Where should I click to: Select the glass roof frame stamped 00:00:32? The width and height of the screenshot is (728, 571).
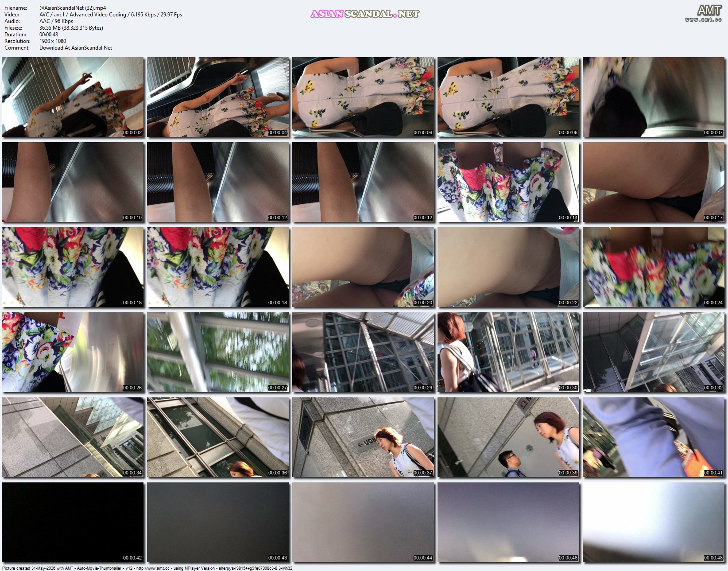tap(654, 352)
